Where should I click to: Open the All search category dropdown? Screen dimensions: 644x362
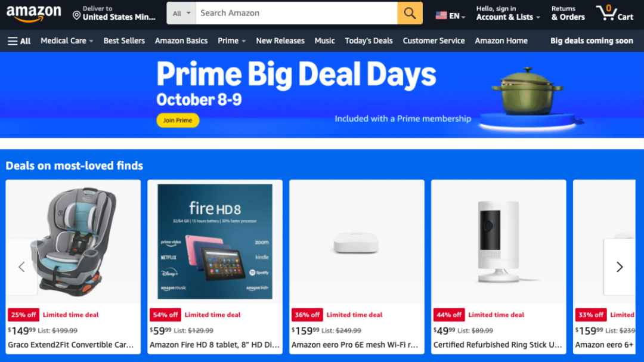pos(181,13)
